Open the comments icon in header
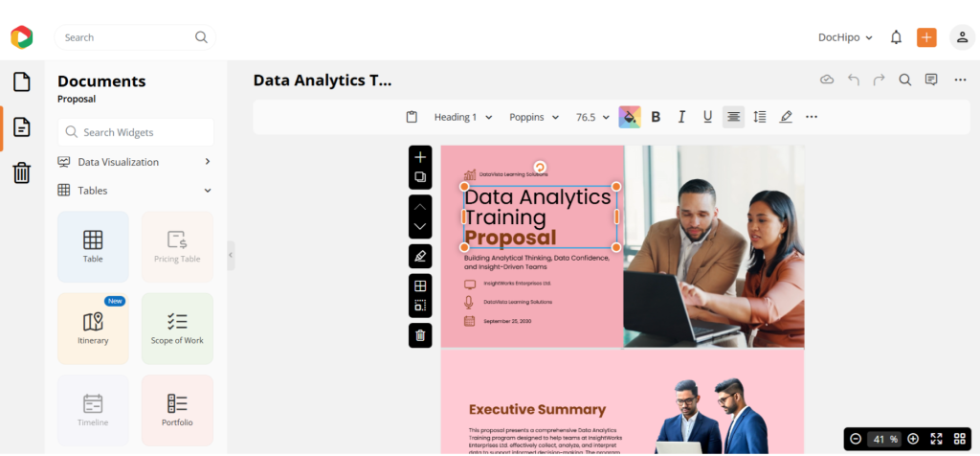Screen dimensions: 980x456 [x=930, y=80]
